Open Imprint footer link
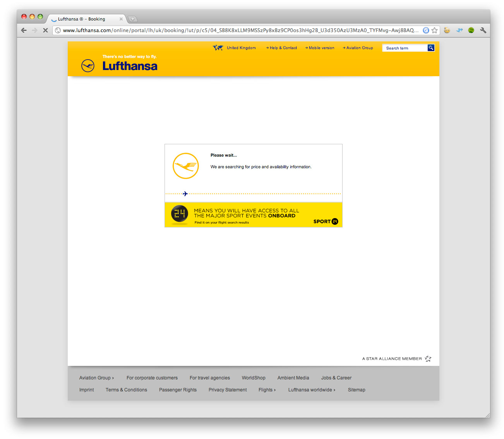This screenshot has height=439, width=504. pos(87,390)
